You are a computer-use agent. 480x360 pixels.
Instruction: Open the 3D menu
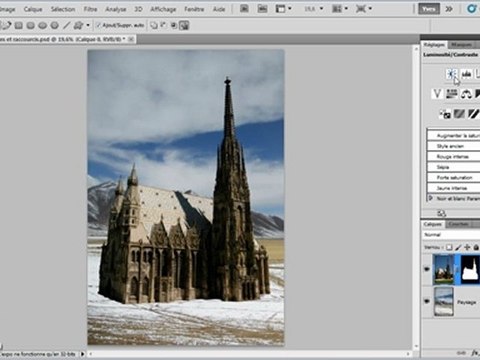click(x=138, y=9)
